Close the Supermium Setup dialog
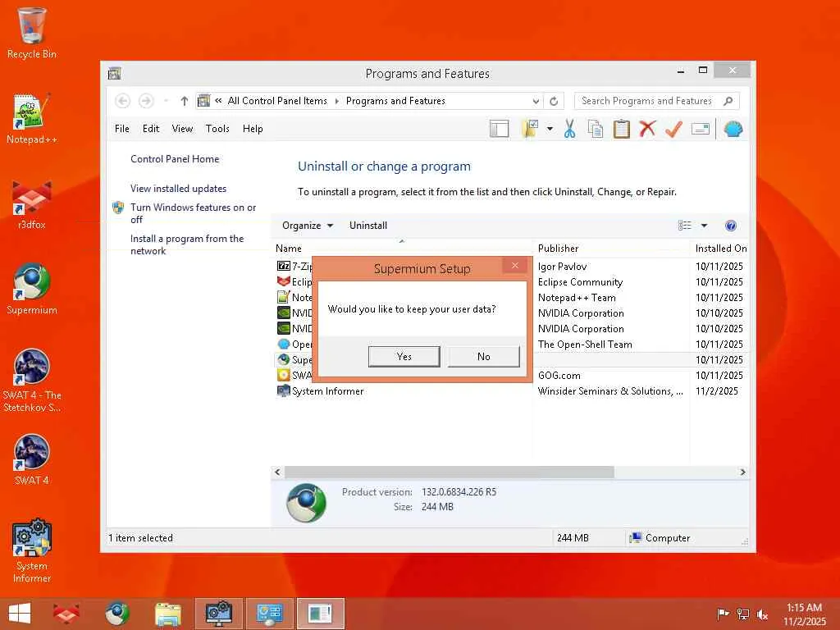This screenshot has height=630, width=840. click(514, 265)
